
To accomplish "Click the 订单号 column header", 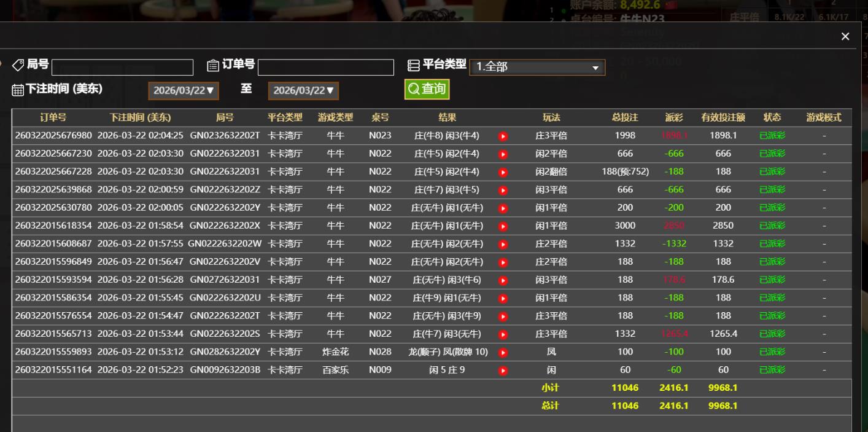I will click(x=52, y=118).
